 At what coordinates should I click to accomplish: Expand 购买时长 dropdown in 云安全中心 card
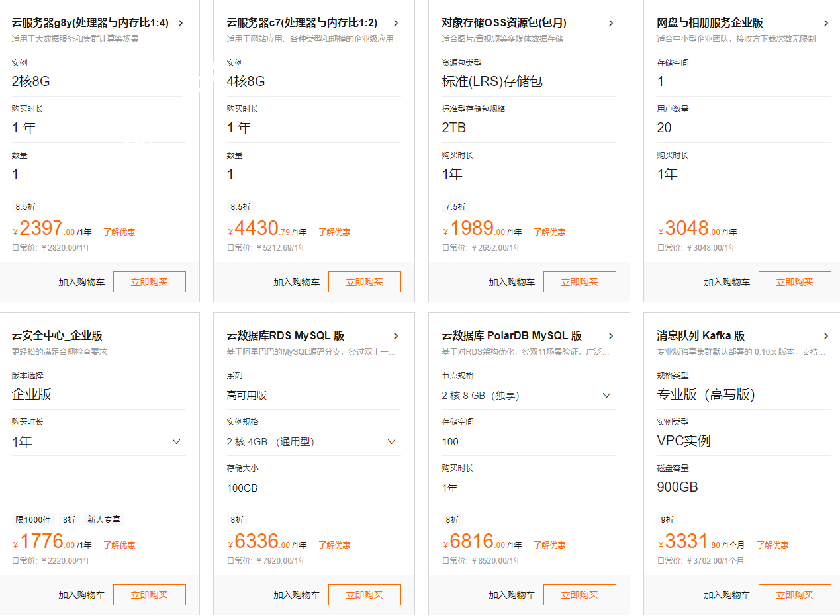99,441
